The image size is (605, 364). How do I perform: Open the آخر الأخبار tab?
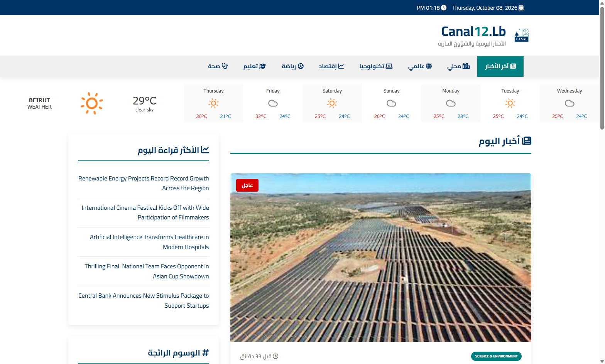pyautogui.click(x=500, y=66)
